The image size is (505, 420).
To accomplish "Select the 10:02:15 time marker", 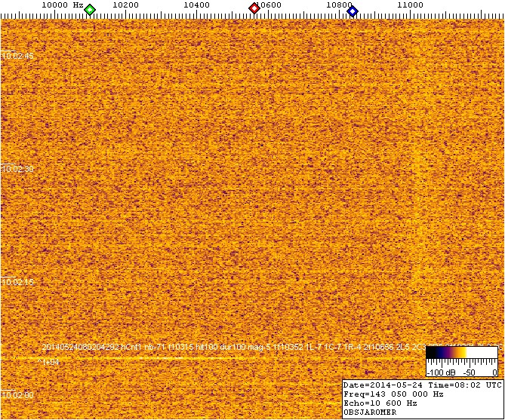I will click(18, 282).
